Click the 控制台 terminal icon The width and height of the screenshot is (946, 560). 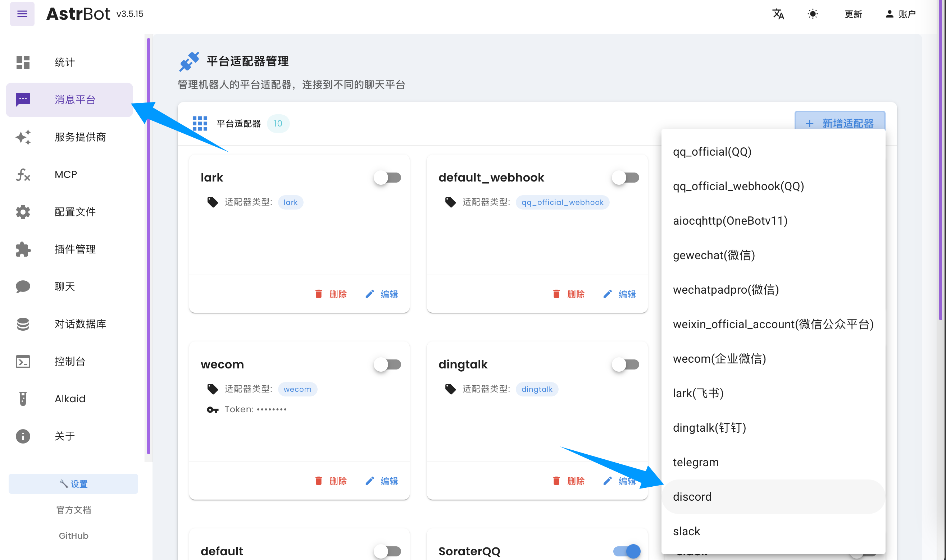pos(23,361)
